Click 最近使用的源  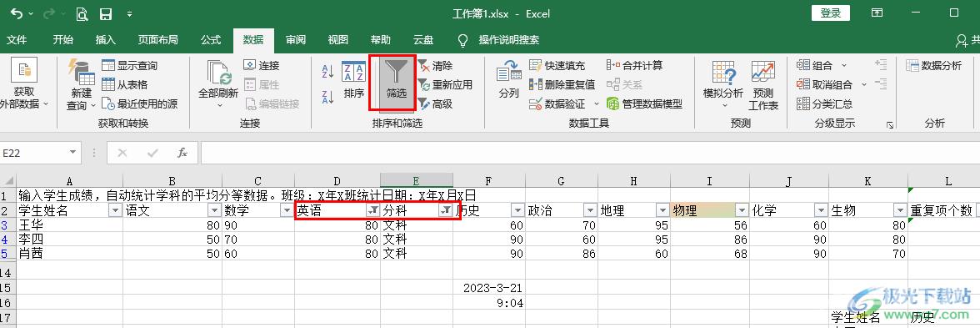[x=139, y=103]
